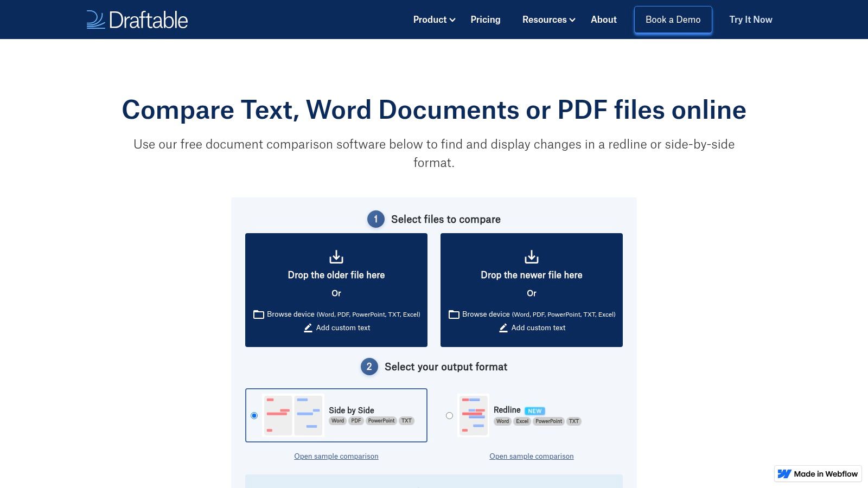This screenshot has height=488, width=868.
Task: Click the Try It Now link
Action: click(x=750, y=20)
